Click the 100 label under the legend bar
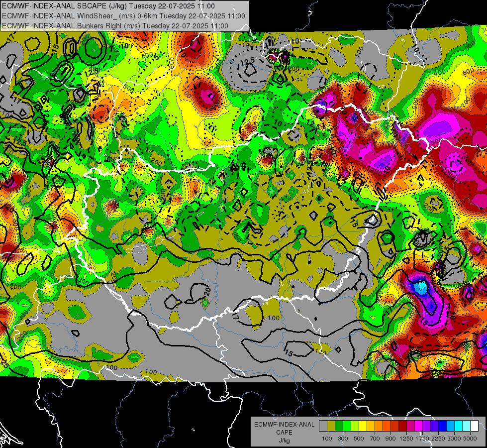 click(x=327, y=439)
